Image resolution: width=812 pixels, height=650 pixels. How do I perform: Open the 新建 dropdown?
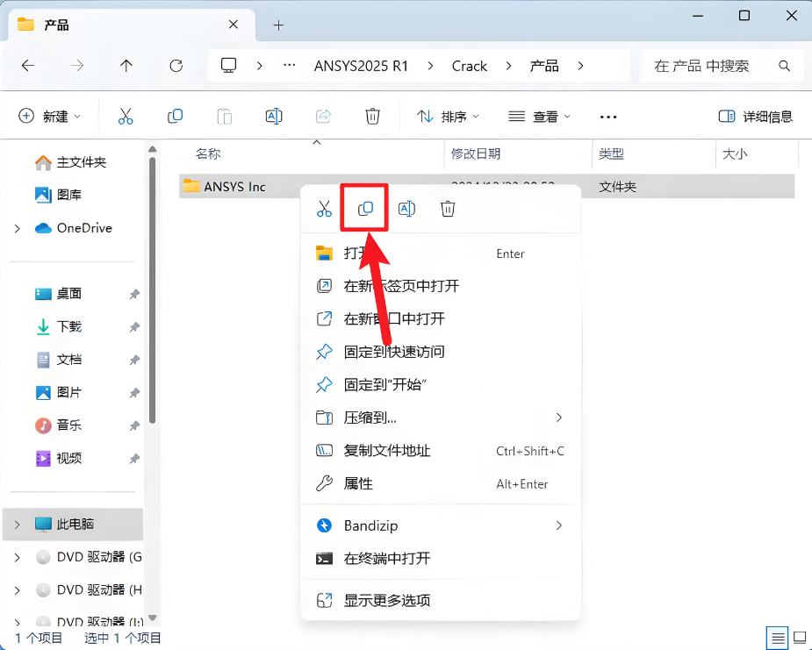click(x=49, y=117)
